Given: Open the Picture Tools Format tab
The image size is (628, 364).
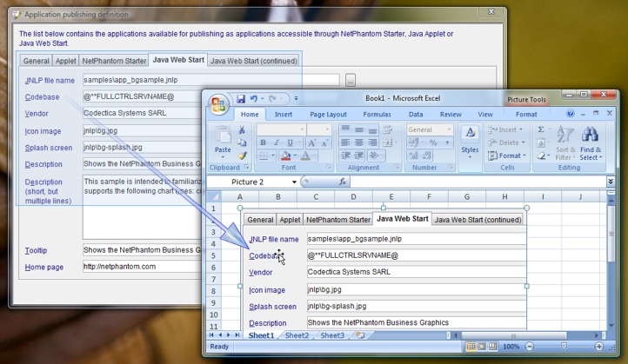Looking at the screenshot, I should pos(526,115).
